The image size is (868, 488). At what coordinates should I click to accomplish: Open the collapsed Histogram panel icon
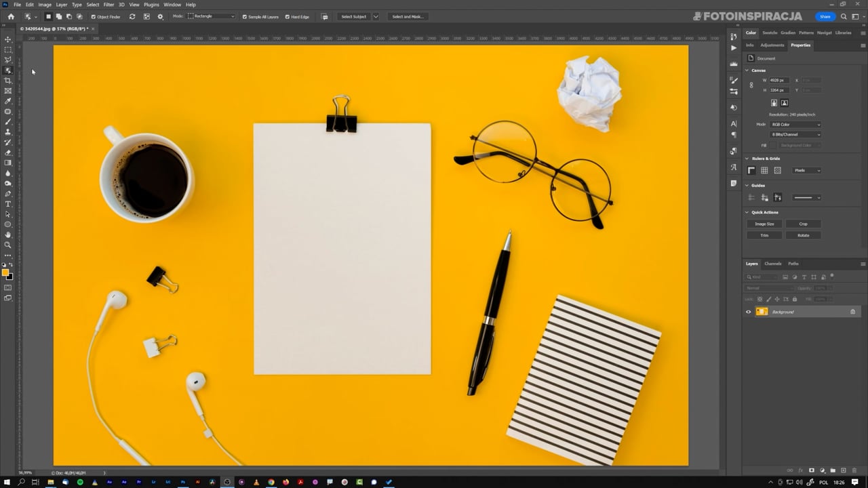coord(734,64)
